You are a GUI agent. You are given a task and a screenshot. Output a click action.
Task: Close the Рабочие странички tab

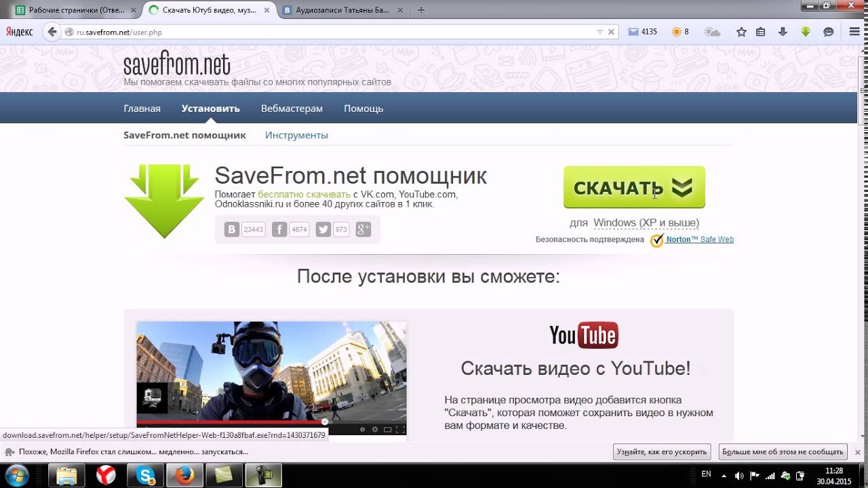point(134,10)
